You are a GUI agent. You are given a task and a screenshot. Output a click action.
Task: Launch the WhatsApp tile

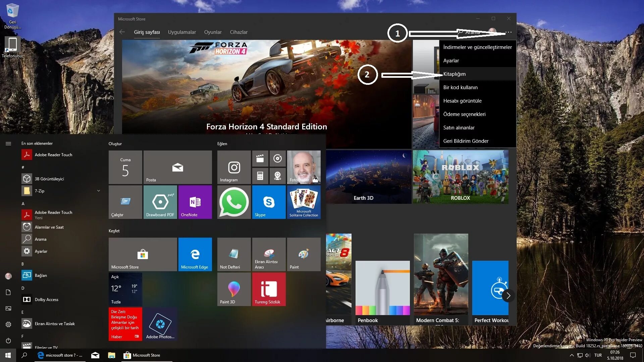(x=234, y=202)
